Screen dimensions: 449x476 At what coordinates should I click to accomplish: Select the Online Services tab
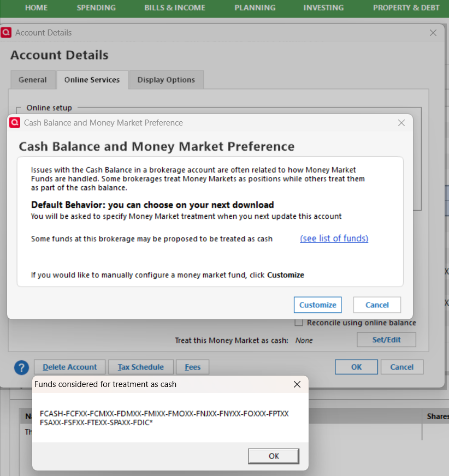(x=92, y=80)
